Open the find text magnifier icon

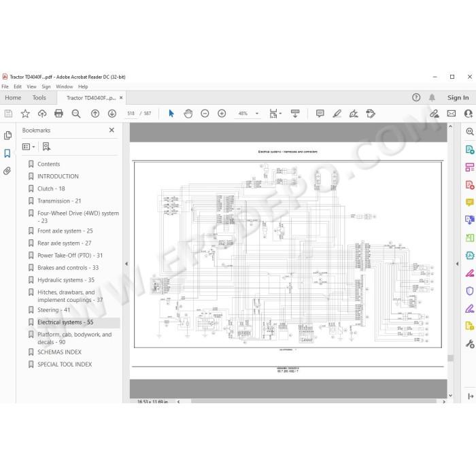76,114
